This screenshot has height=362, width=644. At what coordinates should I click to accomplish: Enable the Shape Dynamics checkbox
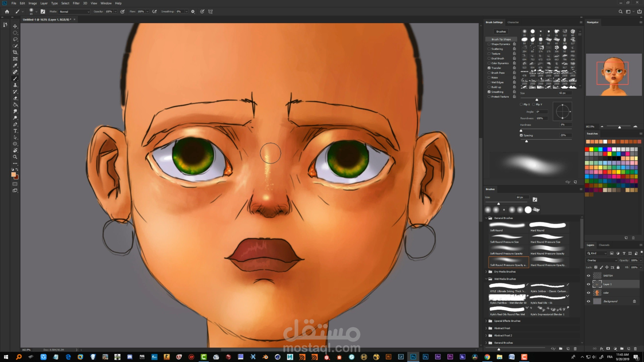coord(489,44)
